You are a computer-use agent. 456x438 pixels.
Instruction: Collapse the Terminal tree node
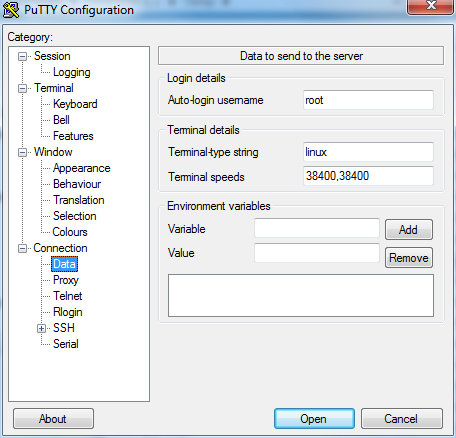tap(22, 88)
